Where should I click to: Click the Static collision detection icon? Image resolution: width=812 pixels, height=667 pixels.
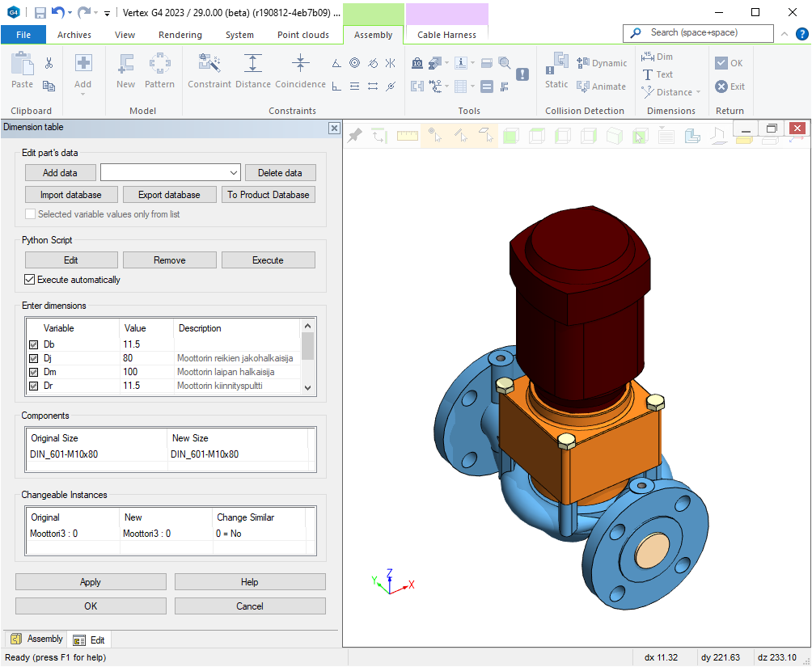click(x=556, y=64)
